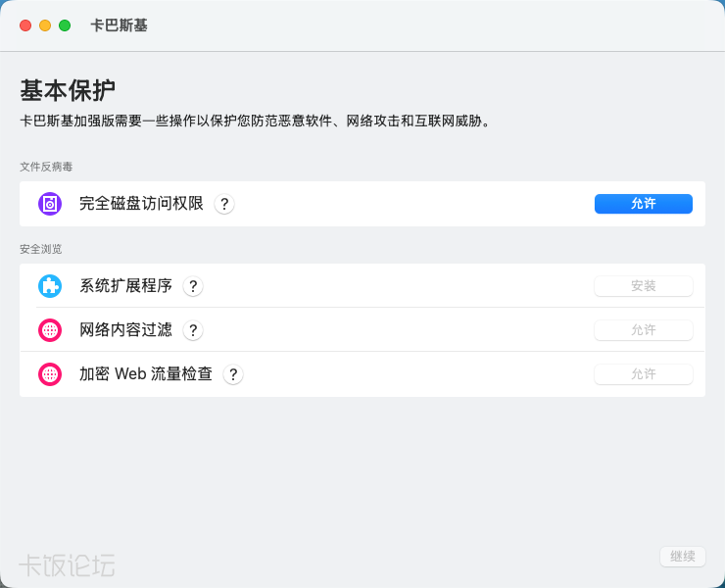725x588 pixels.
Task: Select the 完全磁盘访问权限 label
Action: [x=141, y=204]
